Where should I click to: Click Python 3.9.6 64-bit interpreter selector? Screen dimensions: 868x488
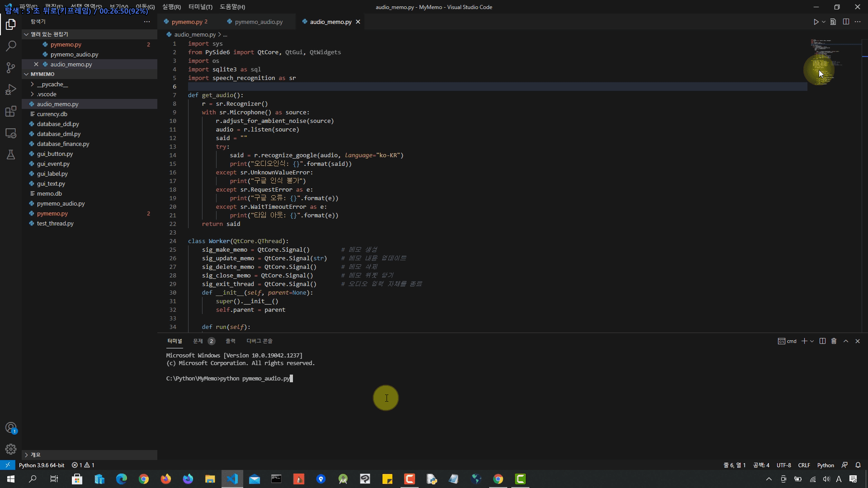click(42, 465)
